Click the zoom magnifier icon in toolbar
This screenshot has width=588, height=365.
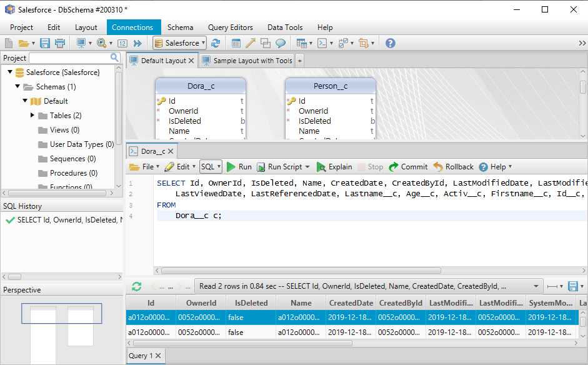[102, 43]
